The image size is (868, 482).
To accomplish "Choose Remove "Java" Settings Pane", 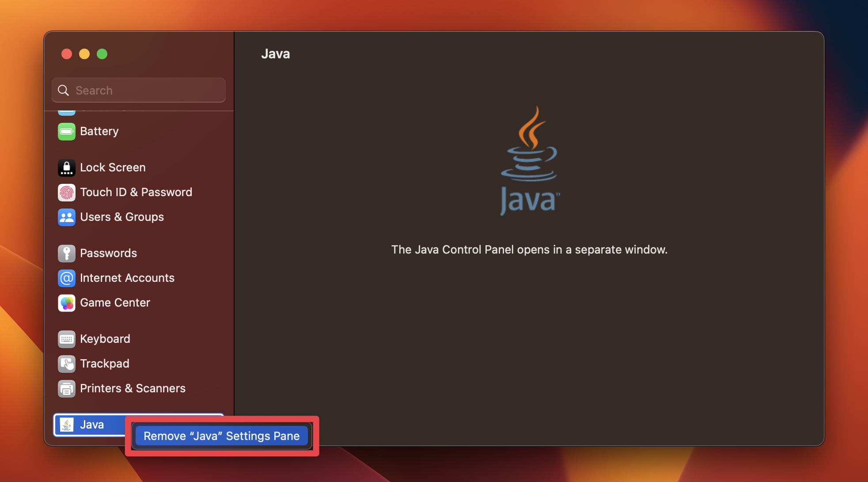I will click(x=221, y=436).
